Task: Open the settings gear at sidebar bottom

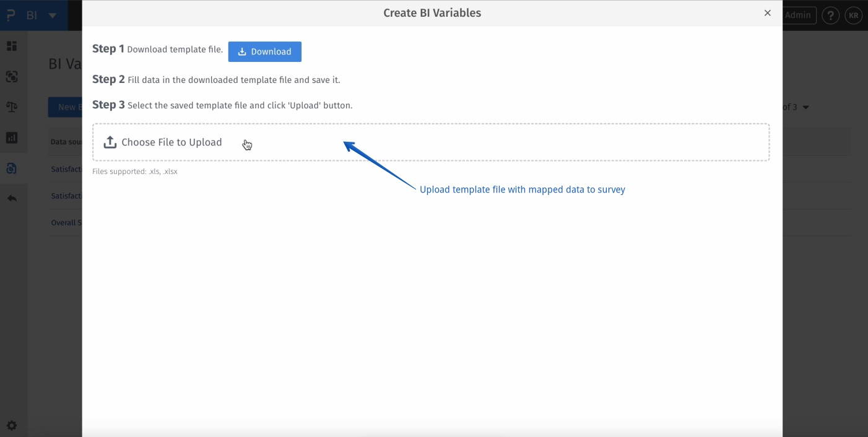Action: [12, 425]
